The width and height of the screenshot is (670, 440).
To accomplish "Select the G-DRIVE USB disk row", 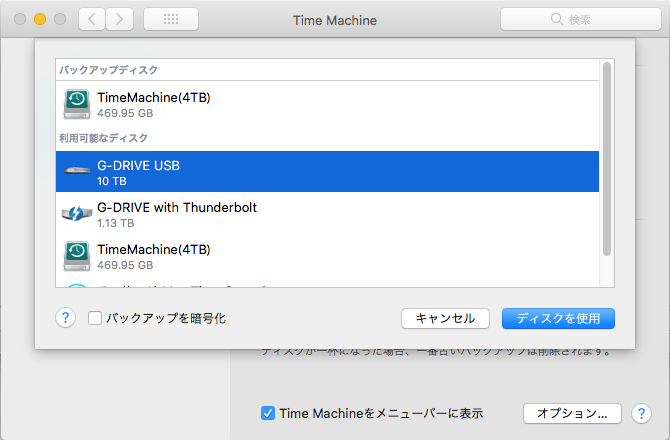I will (x=327, y=171).
